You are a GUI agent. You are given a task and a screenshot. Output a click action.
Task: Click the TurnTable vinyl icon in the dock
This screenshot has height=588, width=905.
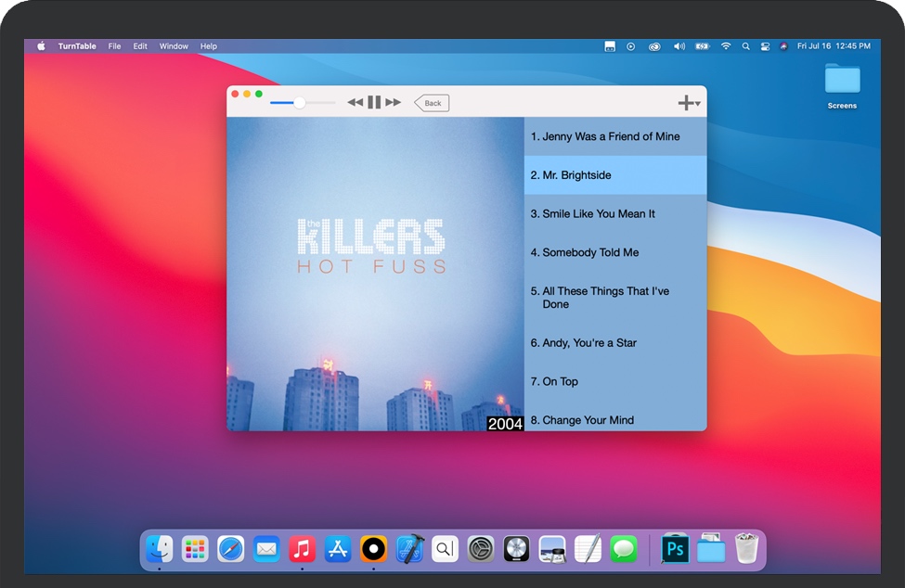click(x=373, y=549)
